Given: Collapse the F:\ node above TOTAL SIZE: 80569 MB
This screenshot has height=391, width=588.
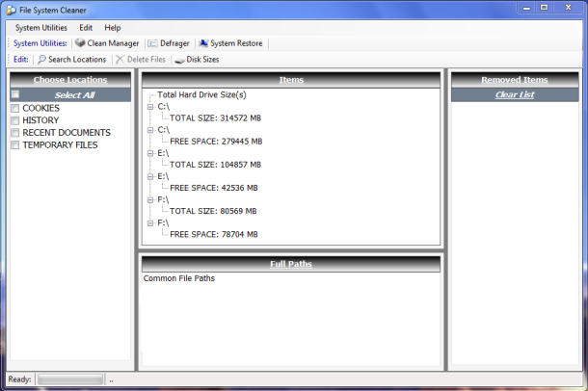Looking at the screenshot, I should pyautogui.click(x=150, y=199).
